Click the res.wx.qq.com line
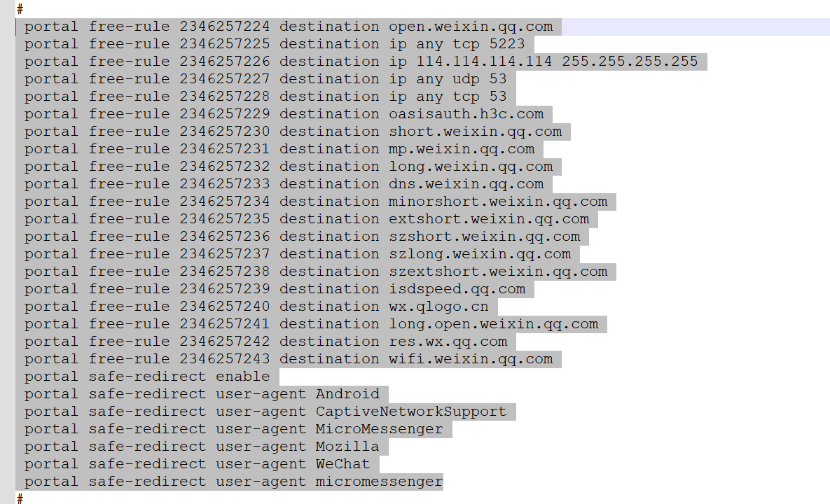The height and width of the screenshot is (504, 830). [x=265, y=341]
